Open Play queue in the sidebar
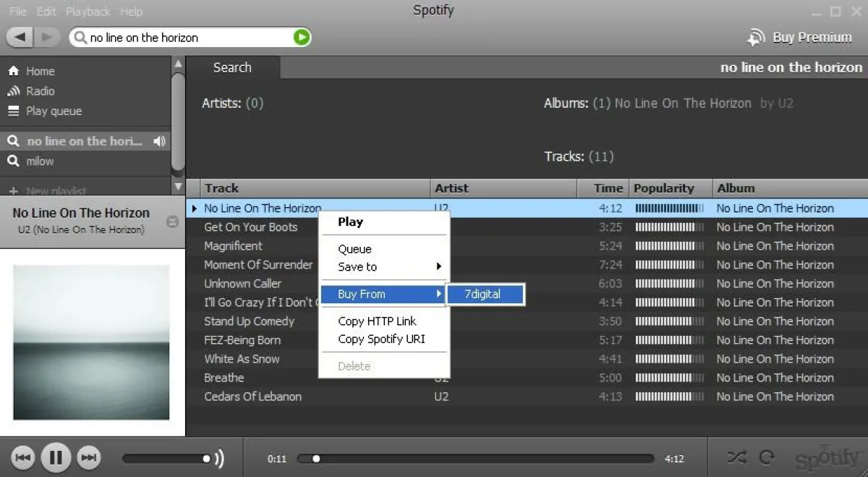 54,111
